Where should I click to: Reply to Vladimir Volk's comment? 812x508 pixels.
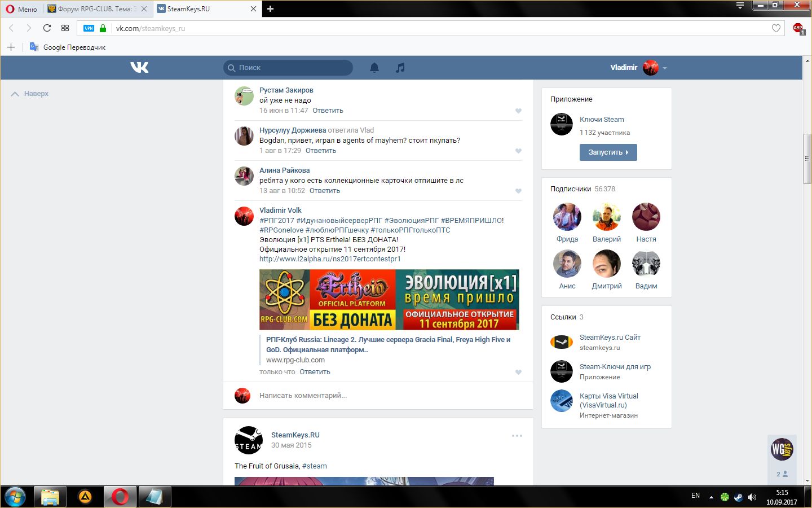pos(315,372)
